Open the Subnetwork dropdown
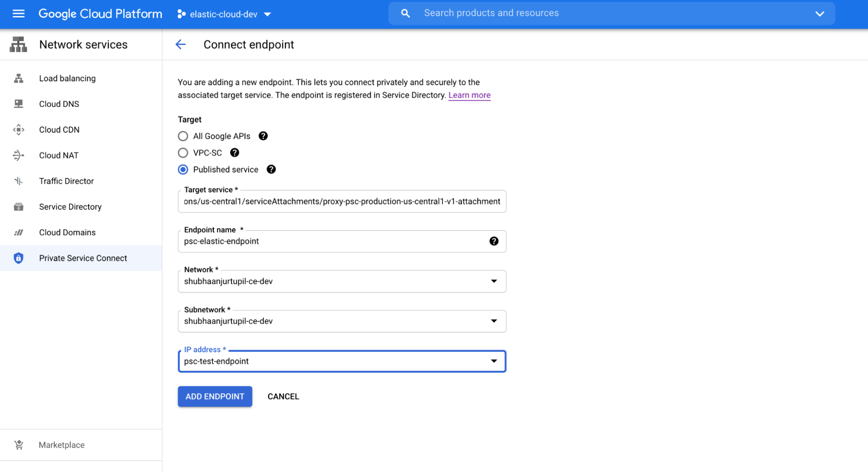Image resolution: width=868 pixels, height=472 pixels. [342, 321]
